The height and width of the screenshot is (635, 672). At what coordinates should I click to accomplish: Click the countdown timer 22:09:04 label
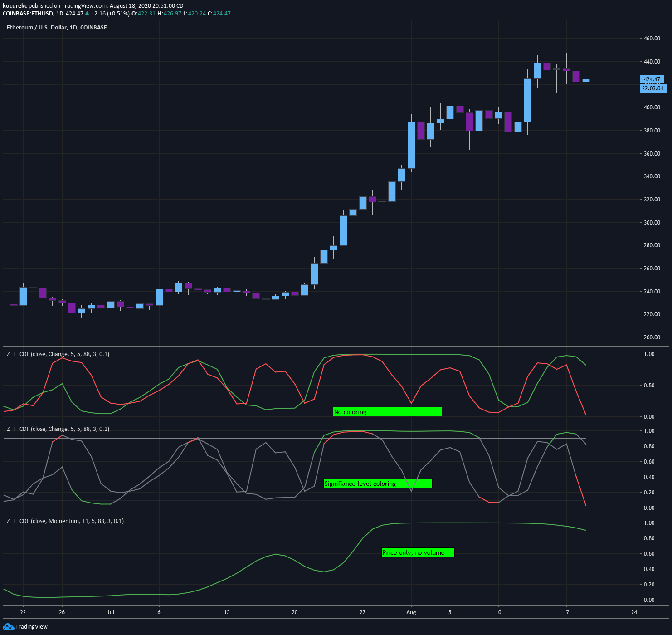pos(653,88)
